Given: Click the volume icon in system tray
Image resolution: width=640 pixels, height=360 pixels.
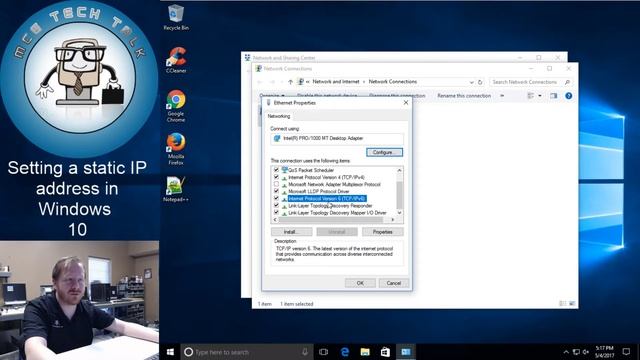Looking at the screenshot, I should pos(586,352).
